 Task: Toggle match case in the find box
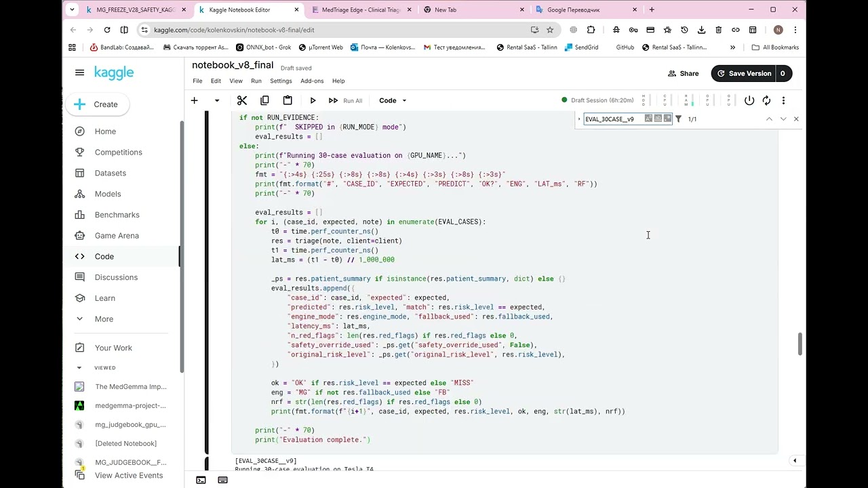[x=648, y=119]
